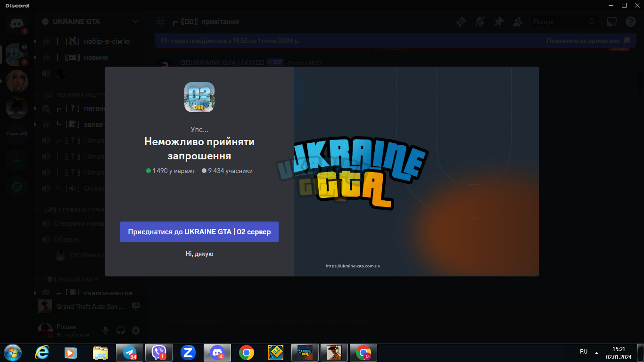The height and width of the screenshot is (362, 644).
Task: Open Windows Explorer folder taskbar icon
Action: tap(100, 353)
